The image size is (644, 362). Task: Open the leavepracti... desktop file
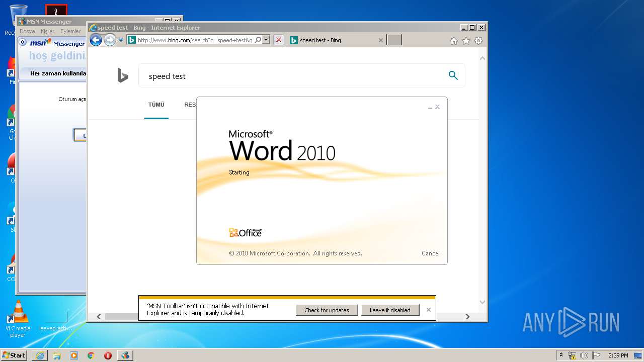(55, 320)
